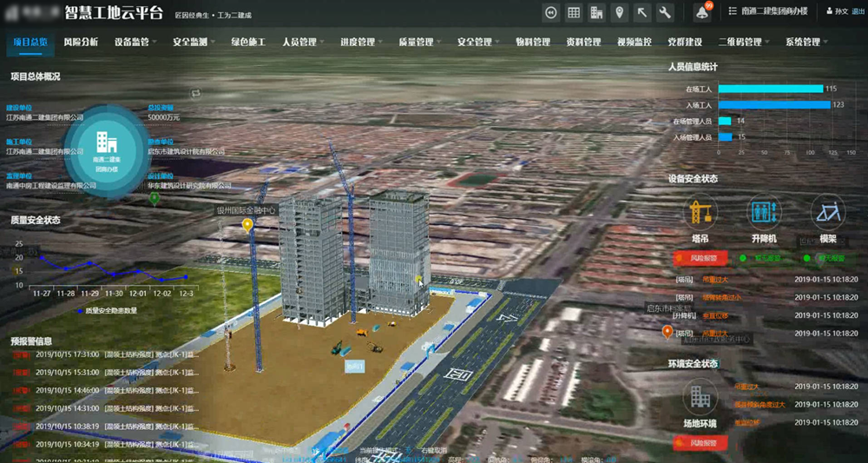Click the building icon in top toolbar

tap(596, 12)
